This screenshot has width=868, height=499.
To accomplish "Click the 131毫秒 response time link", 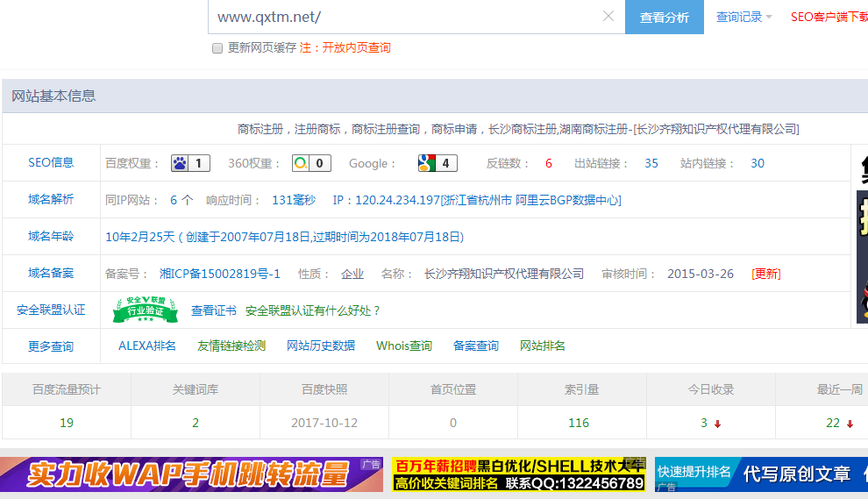I will [x=294, y=200].
